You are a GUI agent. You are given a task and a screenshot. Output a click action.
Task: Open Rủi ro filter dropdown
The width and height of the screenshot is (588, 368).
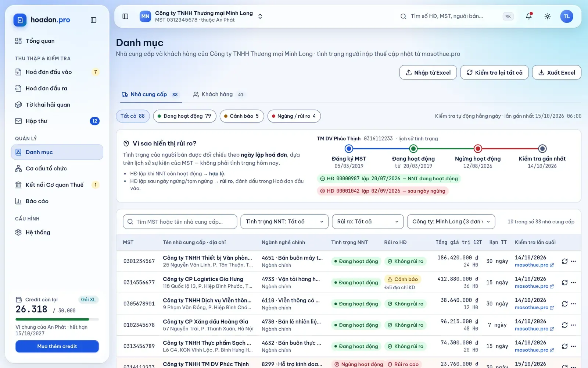tap(367, 222)
